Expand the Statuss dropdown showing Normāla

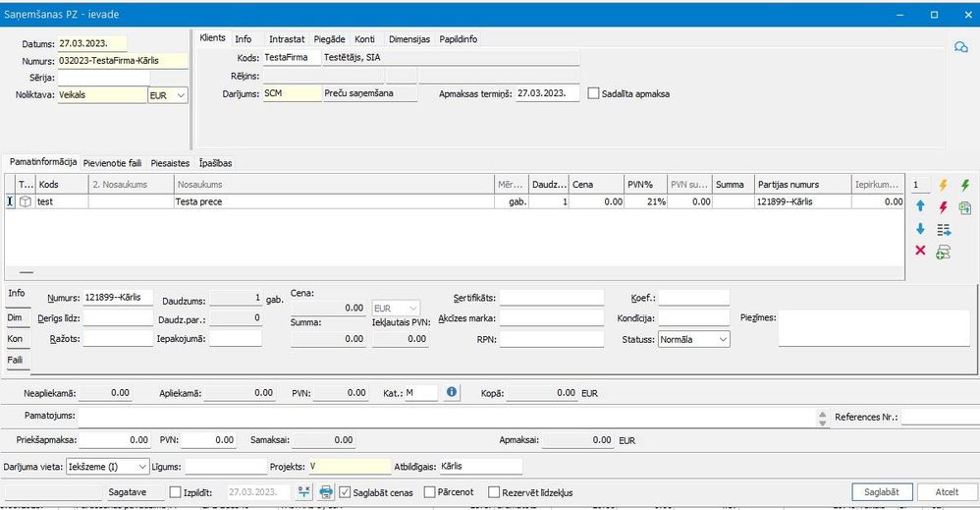pos(723,339)
